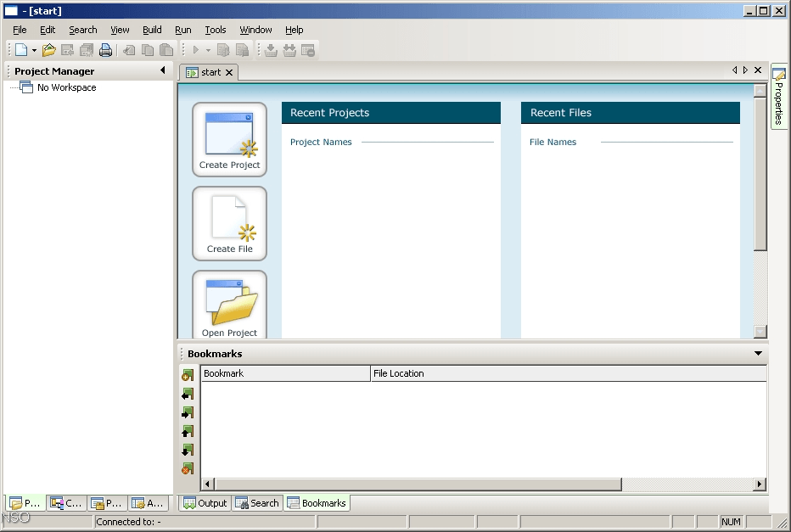Image resolution: width=791 pixels, height=532 pixels.
Task: Click the Create Project button
Action: point(229,140)
